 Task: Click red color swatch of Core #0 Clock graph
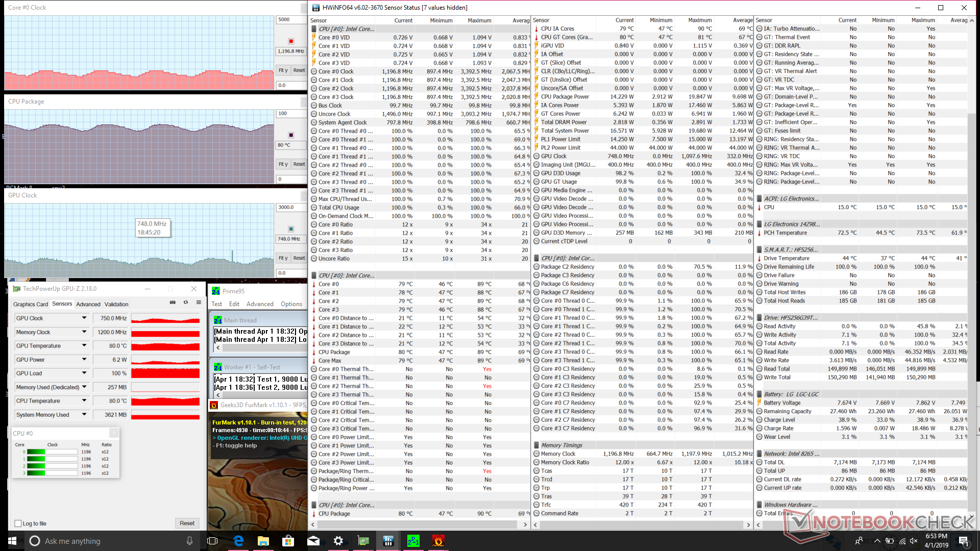[x=291, y=41]
